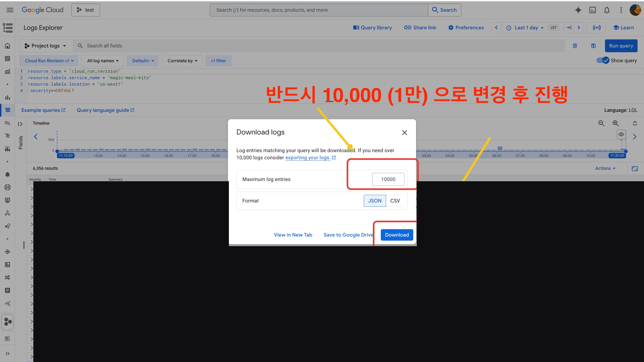Click the Maximum log entries input field
The width and height of the screenshot is (644, 362).
pyautogui.click(x=388, y=179)
